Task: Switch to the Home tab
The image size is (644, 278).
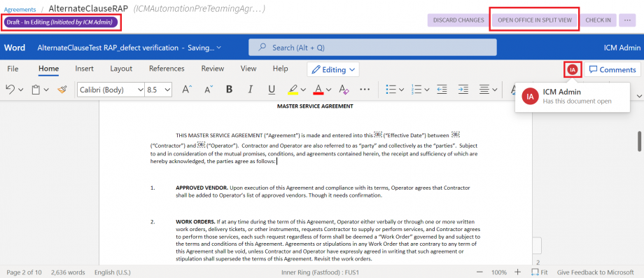Action: (48, 69)
